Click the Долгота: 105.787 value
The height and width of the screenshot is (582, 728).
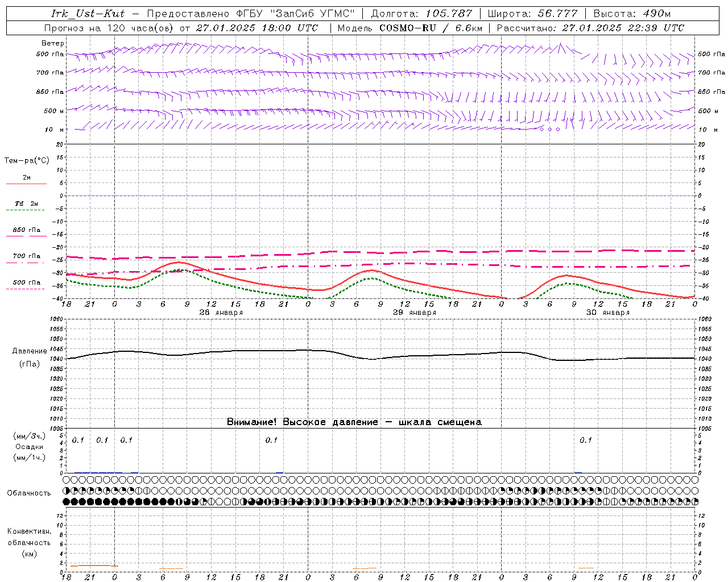(422, 14)
